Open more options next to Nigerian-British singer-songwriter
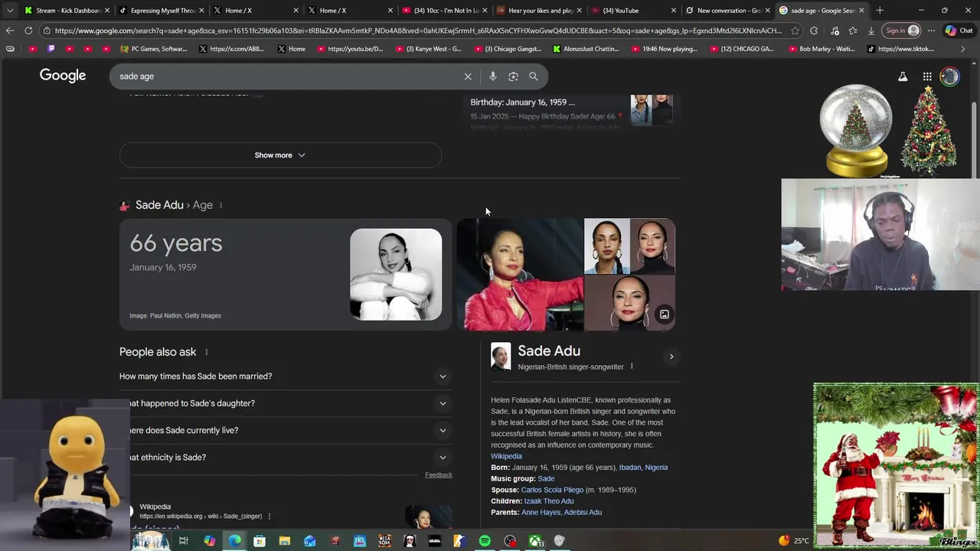The height and width of the screenshot is (551, 980). click(632, 367)
